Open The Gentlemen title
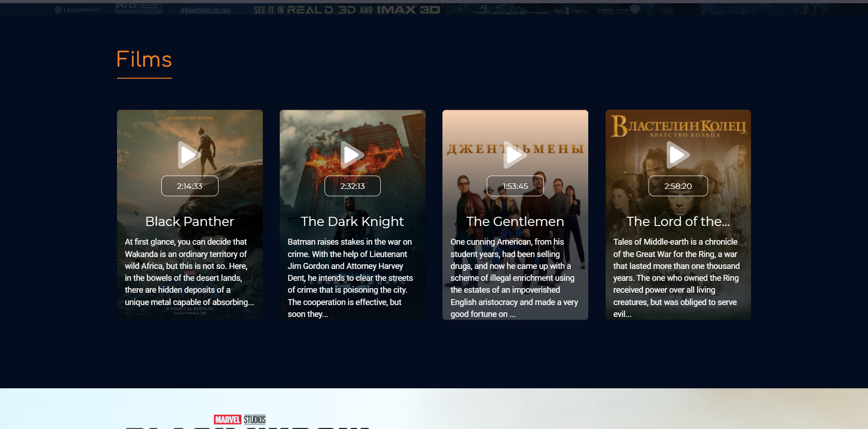Screen dimensions: 868x429 pos(515,221)
